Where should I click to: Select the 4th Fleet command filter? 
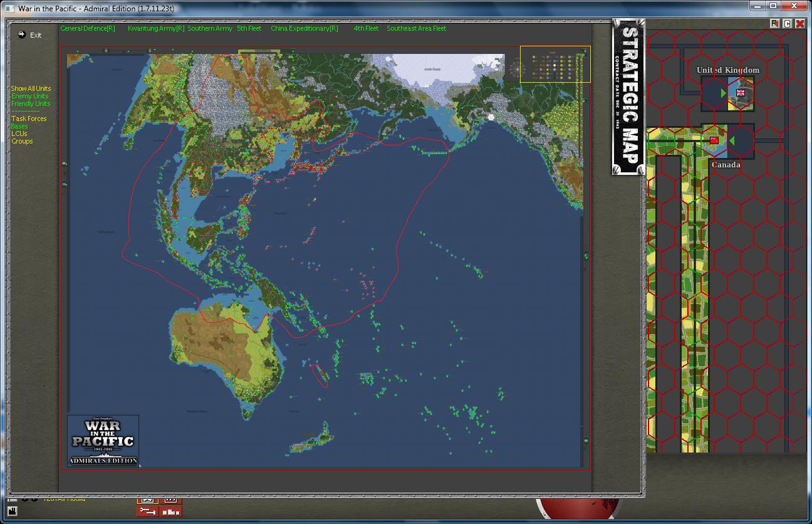(366, 28)
